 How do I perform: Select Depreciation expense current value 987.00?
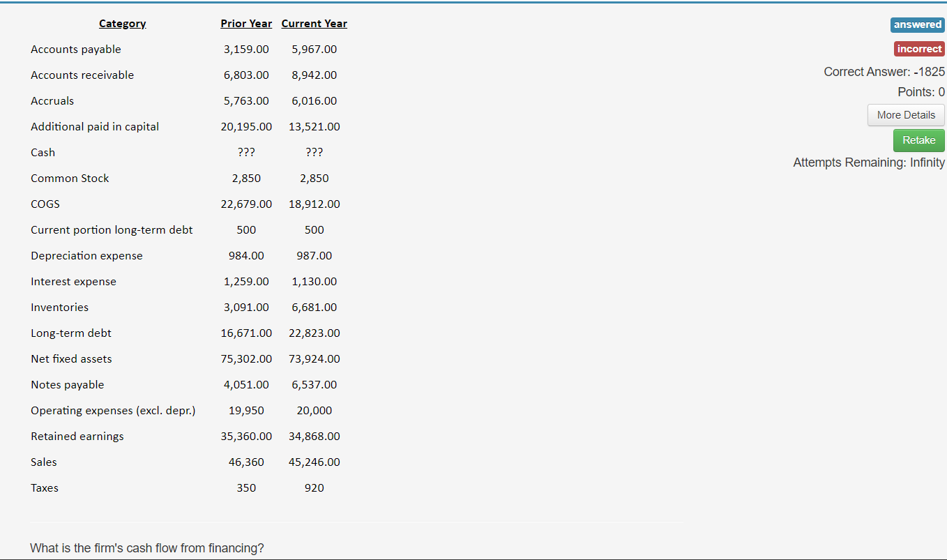[x=315, y=256]
